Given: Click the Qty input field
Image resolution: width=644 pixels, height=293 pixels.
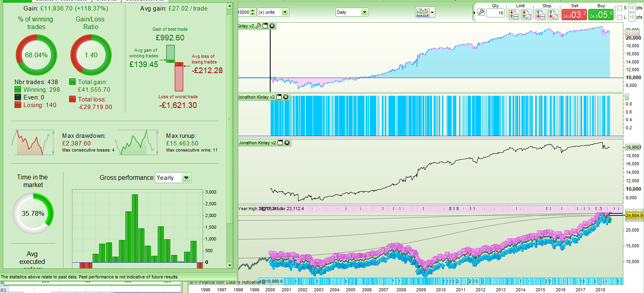Looking at the screenshot, I should [495, 13].
